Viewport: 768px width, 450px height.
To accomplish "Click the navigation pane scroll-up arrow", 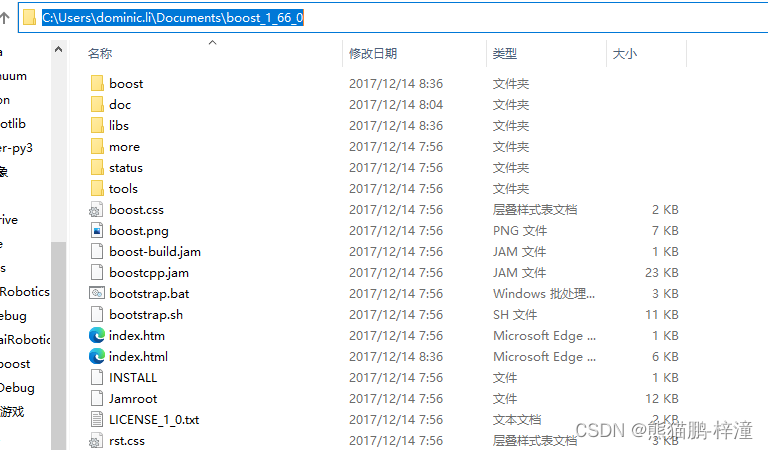I will tap(58, 49).
